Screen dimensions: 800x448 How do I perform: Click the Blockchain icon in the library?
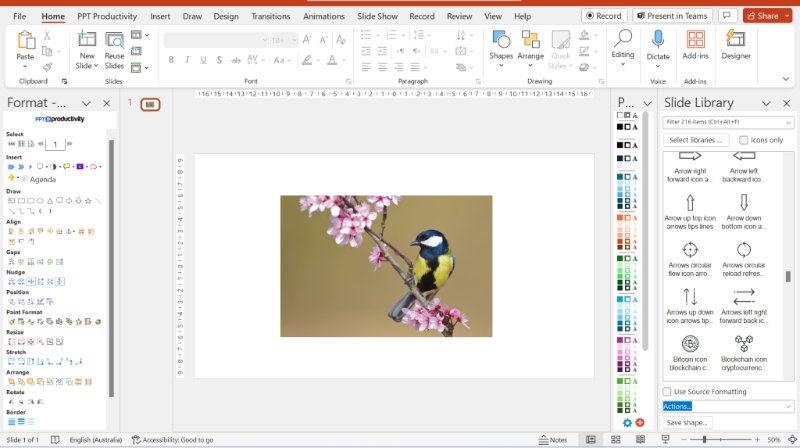(x=744, y=344)
